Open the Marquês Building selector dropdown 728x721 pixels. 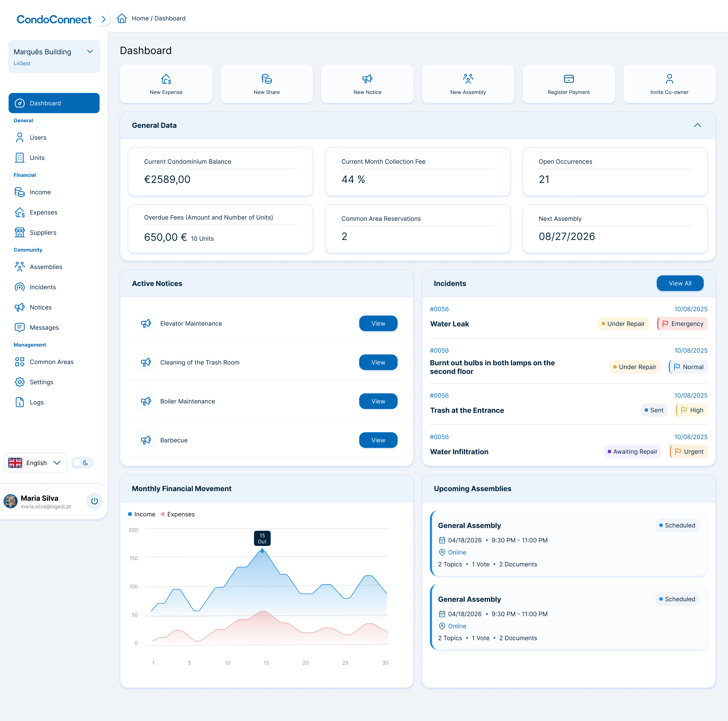(x=54, y=56)
